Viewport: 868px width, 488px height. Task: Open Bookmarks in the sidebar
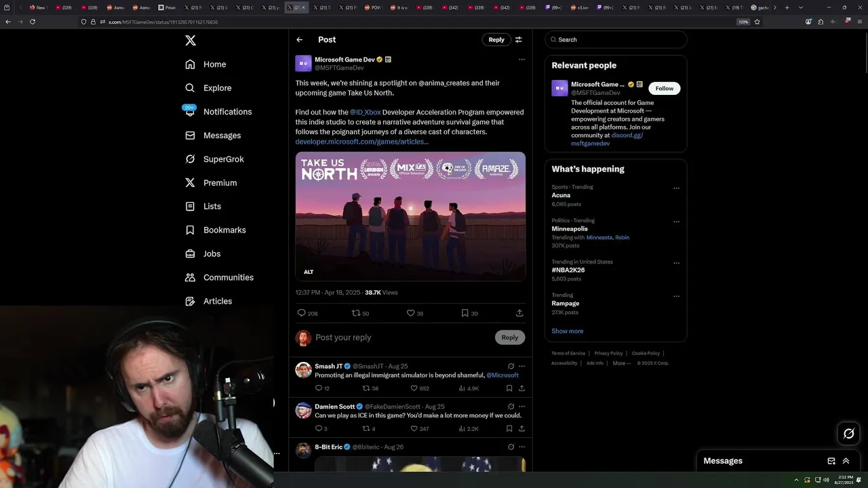[215, 230]
